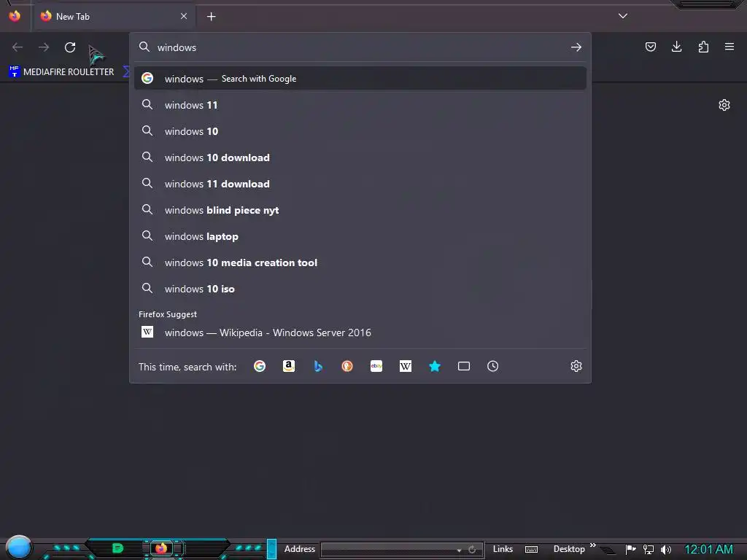Search this time with Bing
The width and height of the screenshot is (747, 560).
318,366
